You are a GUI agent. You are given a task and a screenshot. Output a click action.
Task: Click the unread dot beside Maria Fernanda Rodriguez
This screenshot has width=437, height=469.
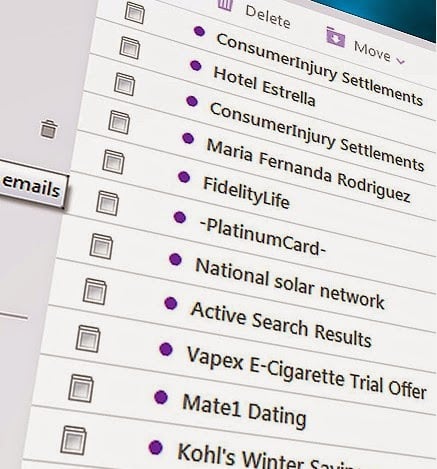point(188,138)
